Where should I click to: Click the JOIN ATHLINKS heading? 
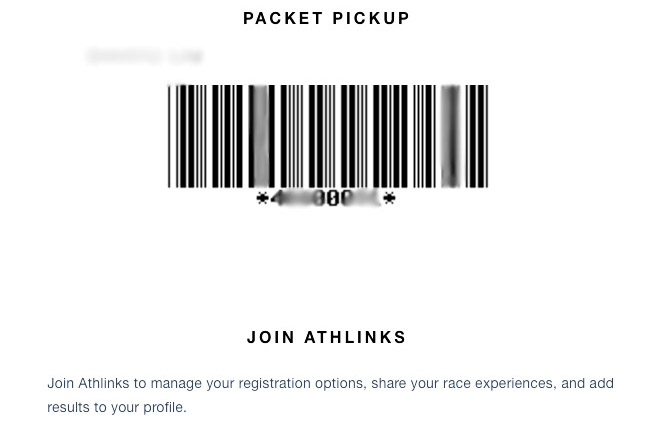(326, 338)
